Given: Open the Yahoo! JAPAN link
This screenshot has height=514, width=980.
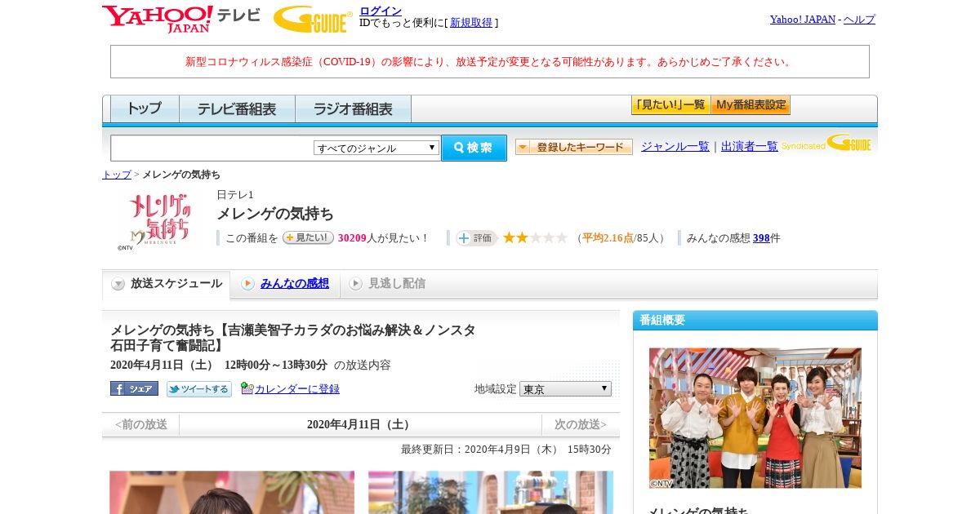Looking at the screenshot, I should point(803,19).
